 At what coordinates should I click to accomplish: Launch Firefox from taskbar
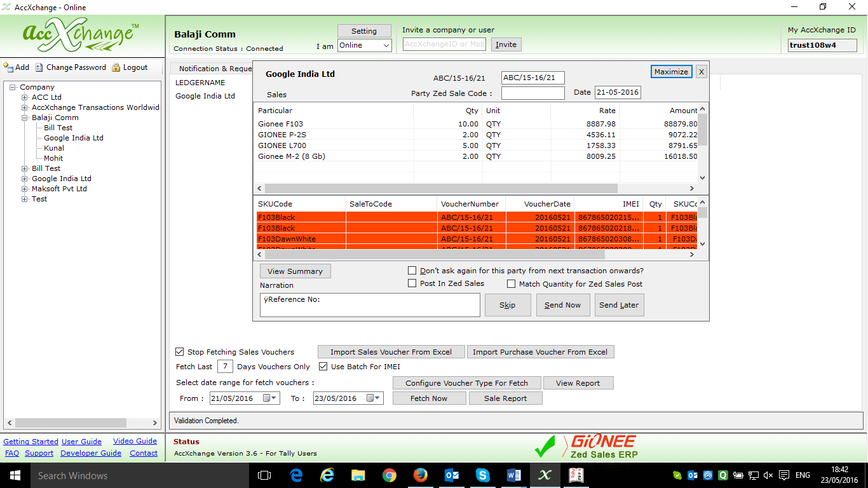tap(421, 475)
